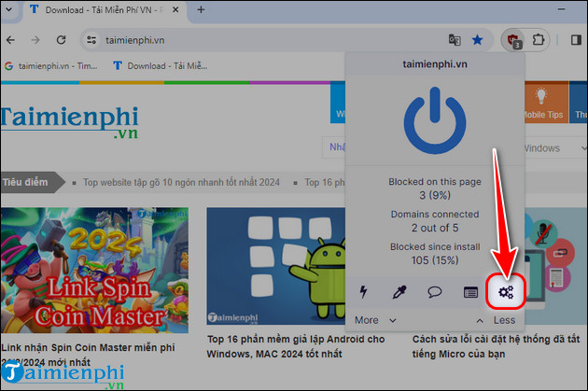
Task: Click the taimienphi.vn hostname in popup header
Action: 435,64
